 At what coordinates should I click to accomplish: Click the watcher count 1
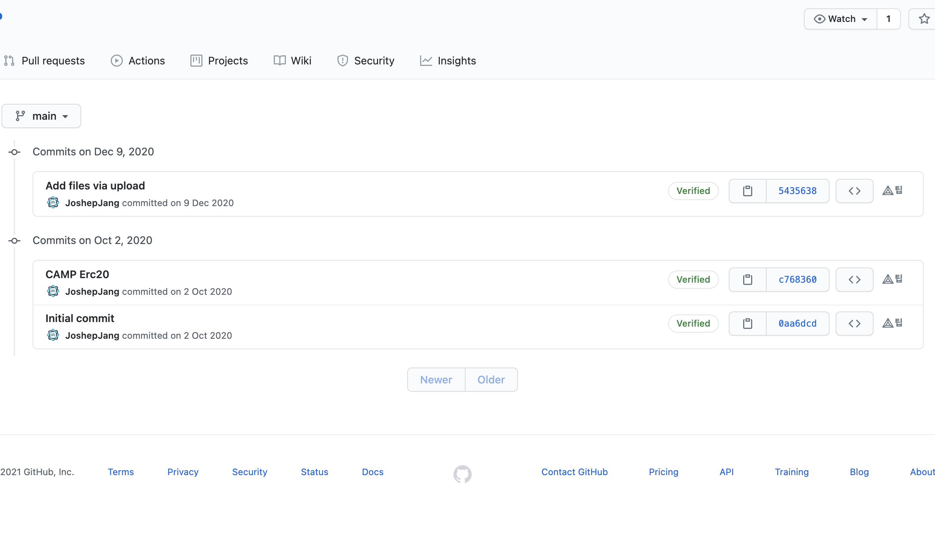[888, 19]
